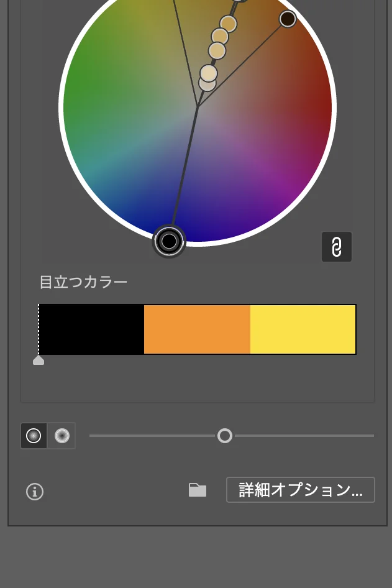This screenshot has height=588, width=392.
Task: Click the circular slider handle
Action: pos(225,436)
